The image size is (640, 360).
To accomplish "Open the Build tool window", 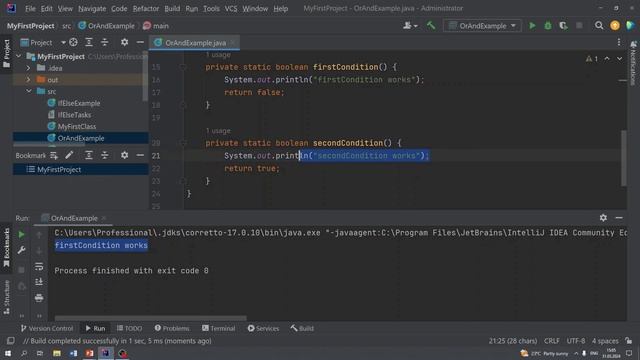I will (x=302, y=328).
